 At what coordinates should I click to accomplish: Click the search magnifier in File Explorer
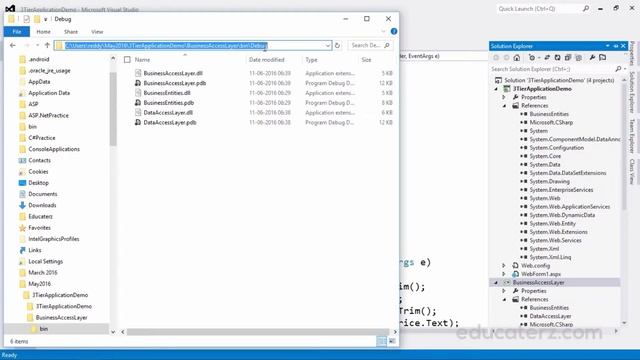coord(387,45)
